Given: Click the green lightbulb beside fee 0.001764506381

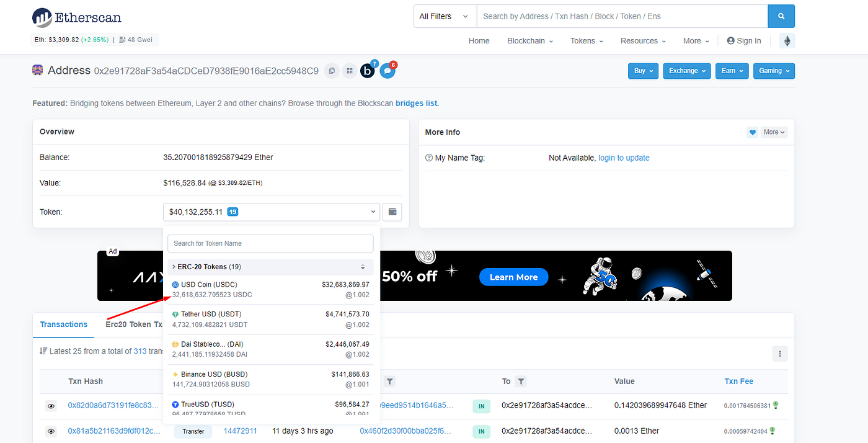Looking at the screenshot, I should coord(776,405).
